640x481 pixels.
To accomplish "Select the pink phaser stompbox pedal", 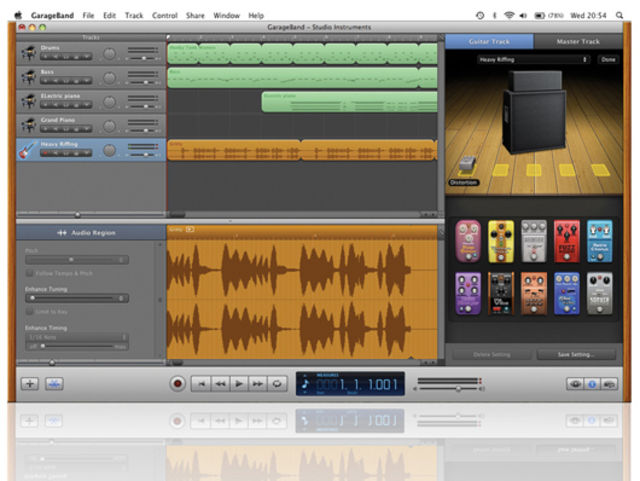I will [468, 241].
